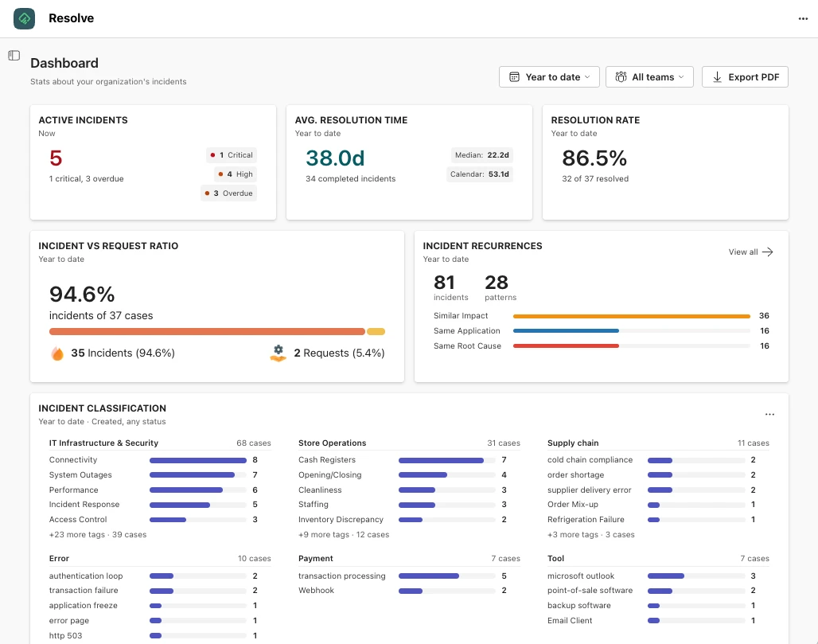Click the authentication loop tag

(86, 576)
